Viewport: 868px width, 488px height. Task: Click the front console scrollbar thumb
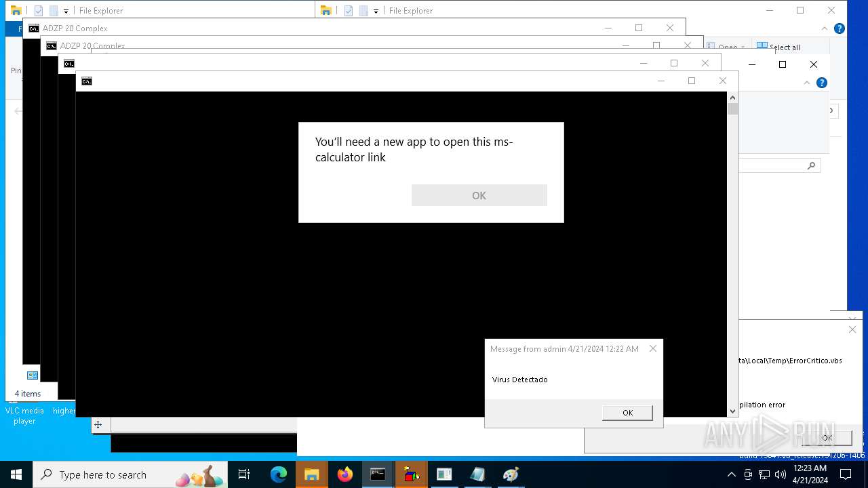(732, 109)
